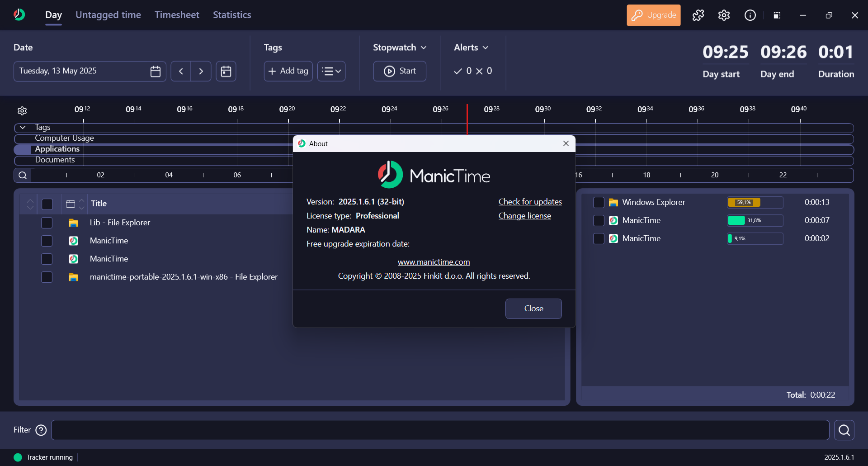Switch to the Day tab

(53, 15)
